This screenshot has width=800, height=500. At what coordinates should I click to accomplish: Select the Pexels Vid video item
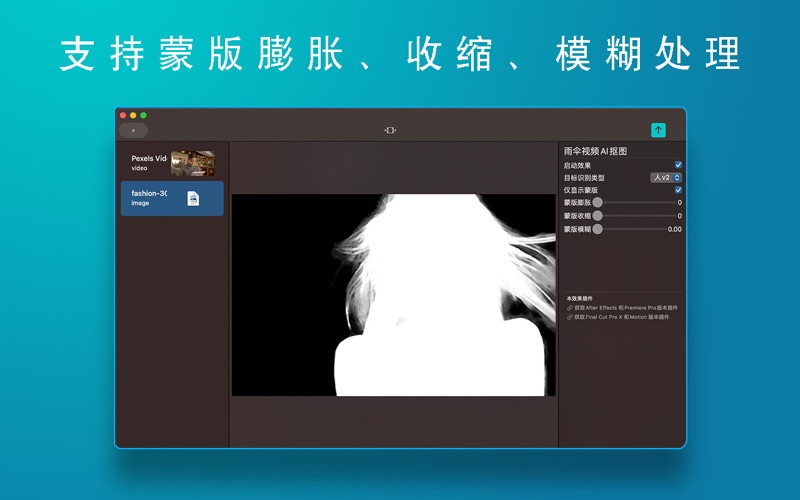click(172, 163)
